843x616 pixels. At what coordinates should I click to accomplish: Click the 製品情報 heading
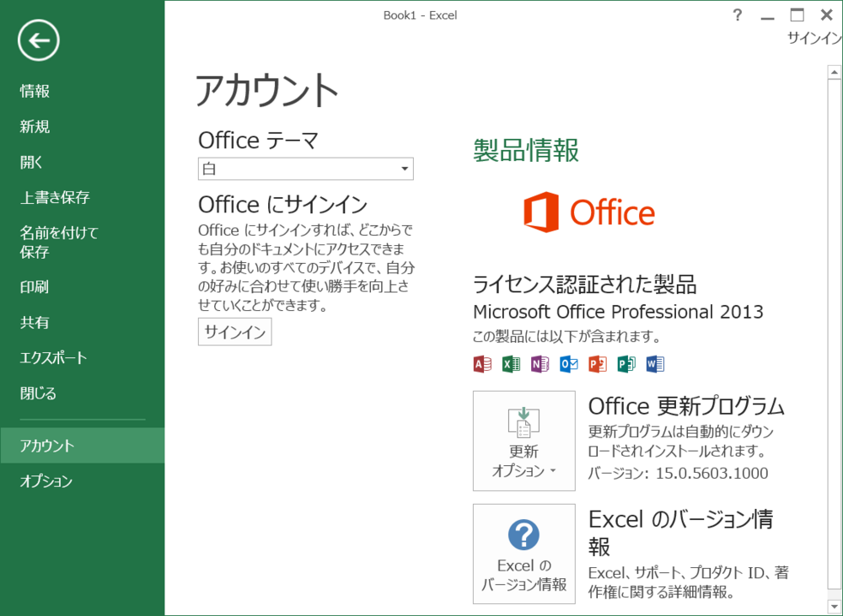(526, 150)
